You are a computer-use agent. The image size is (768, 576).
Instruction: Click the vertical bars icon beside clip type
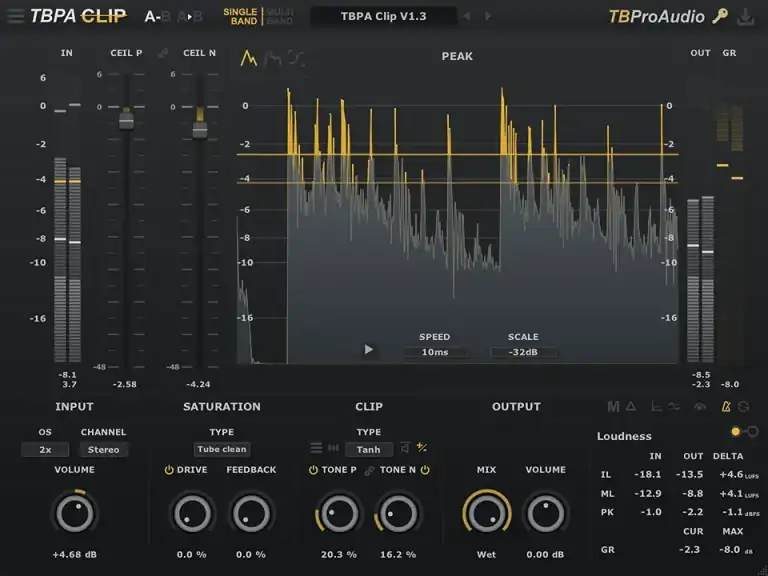333,448
